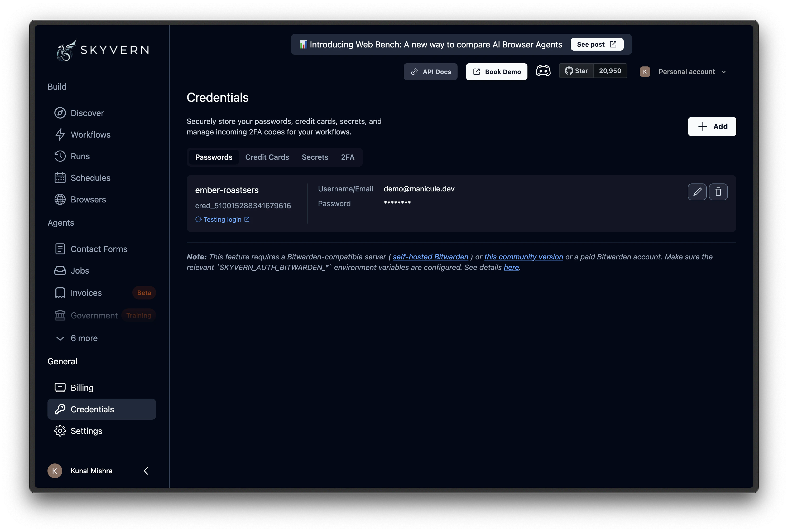Open Settings gear in sidebar

coord(60,431)
